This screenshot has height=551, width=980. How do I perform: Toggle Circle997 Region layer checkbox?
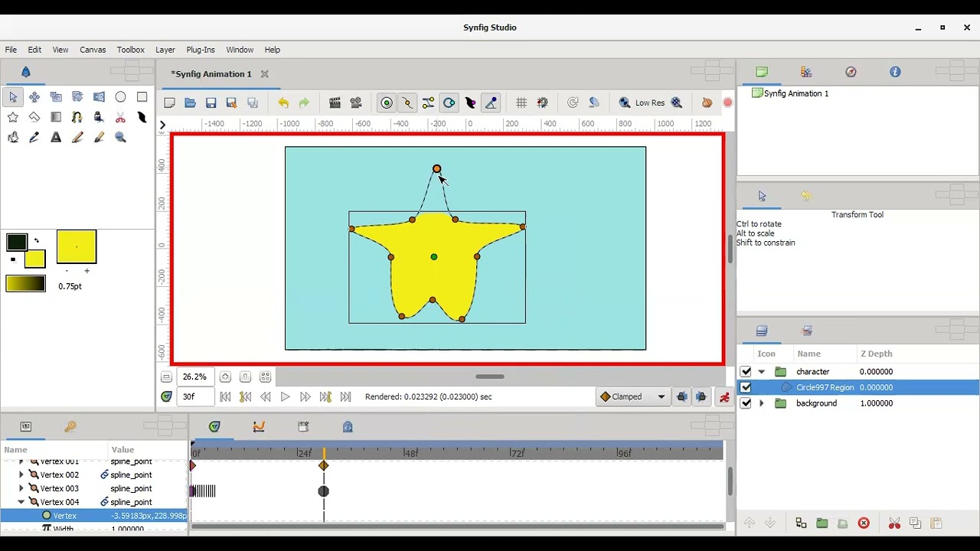[x=746, y=387]
